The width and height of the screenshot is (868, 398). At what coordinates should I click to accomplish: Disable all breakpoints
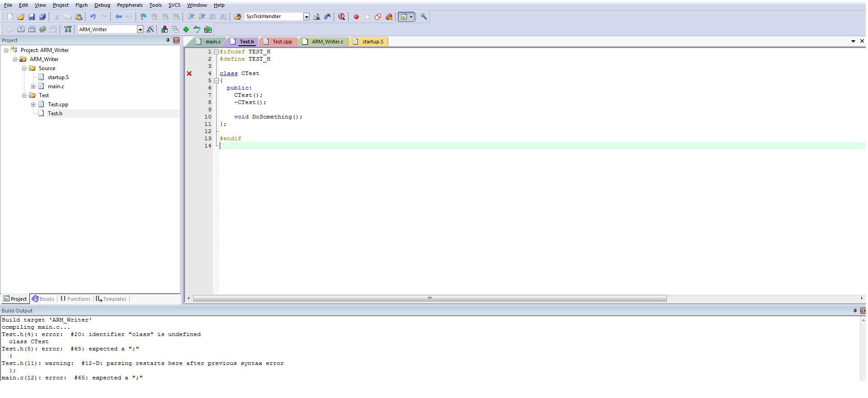tap(378, 17)
